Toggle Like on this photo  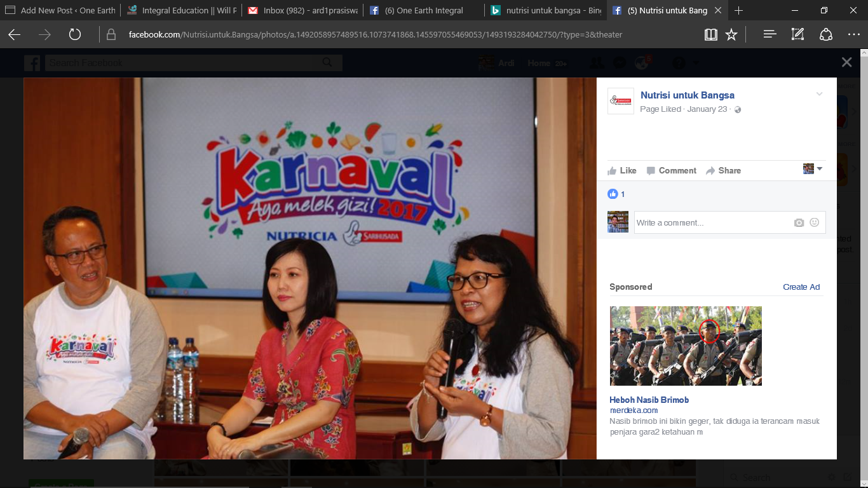(x=621, y=170)
